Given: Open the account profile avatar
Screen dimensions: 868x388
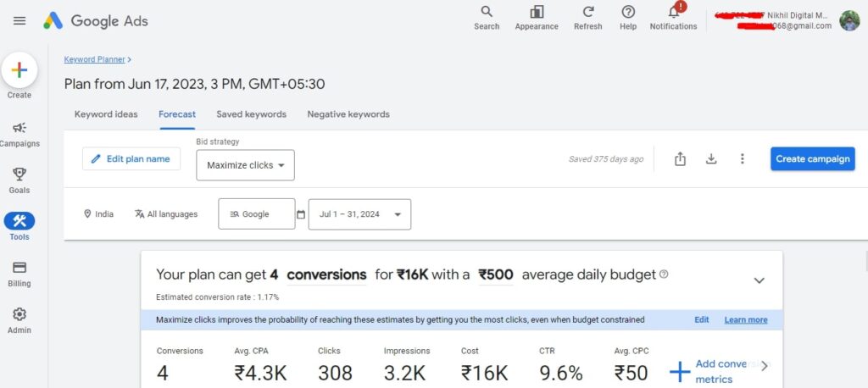Looking at the screenshot, I should pyautogui.click(x=849, y=21).
